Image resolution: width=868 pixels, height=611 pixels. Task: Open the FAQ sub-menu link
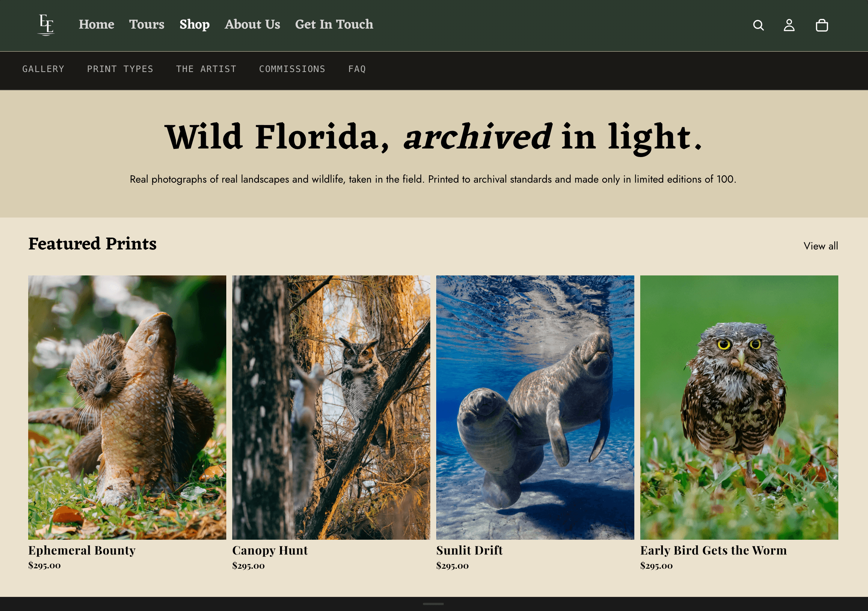pos(357,69)
